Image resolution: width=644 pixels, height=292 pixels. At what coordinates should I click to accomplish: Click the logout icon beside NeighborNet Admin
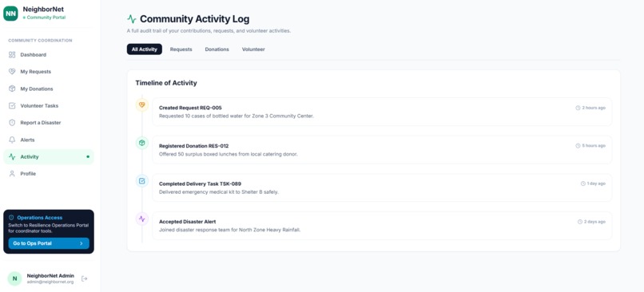coord(84,278)
